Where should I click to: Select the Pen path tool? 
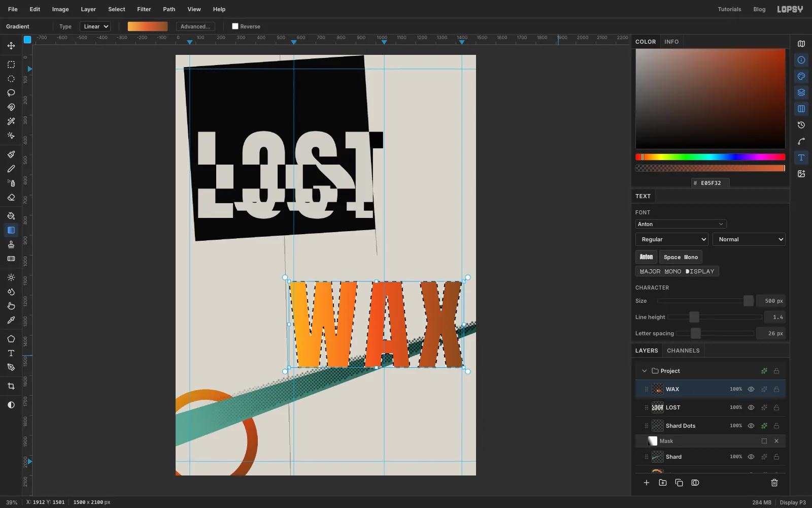point(11,367)
